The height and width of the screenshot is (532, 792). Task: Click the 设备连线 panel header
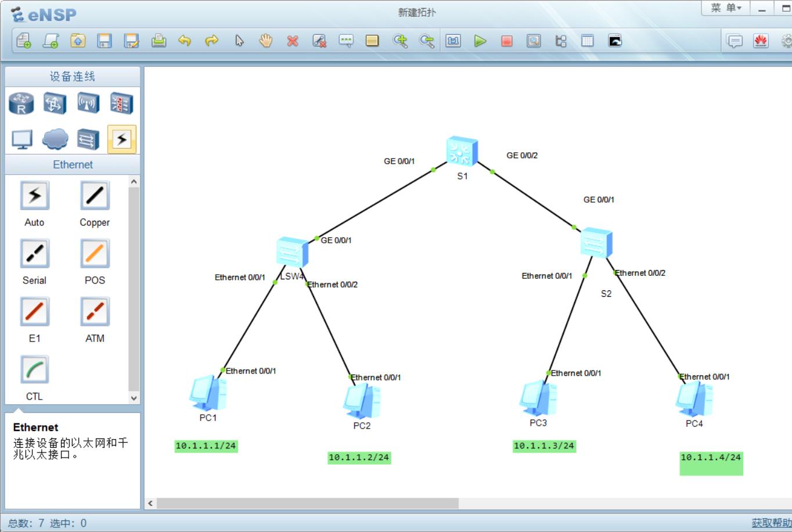click(73, 77)
